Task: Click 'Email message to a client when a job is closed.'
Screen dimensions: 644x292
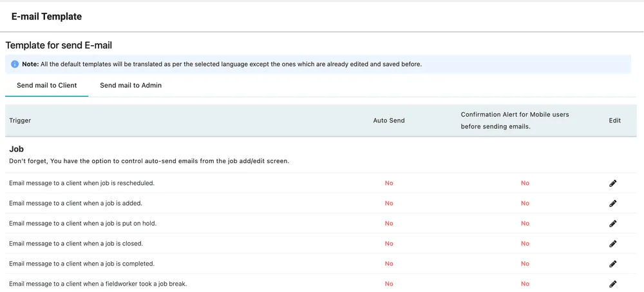Action: tap(76, 244)
